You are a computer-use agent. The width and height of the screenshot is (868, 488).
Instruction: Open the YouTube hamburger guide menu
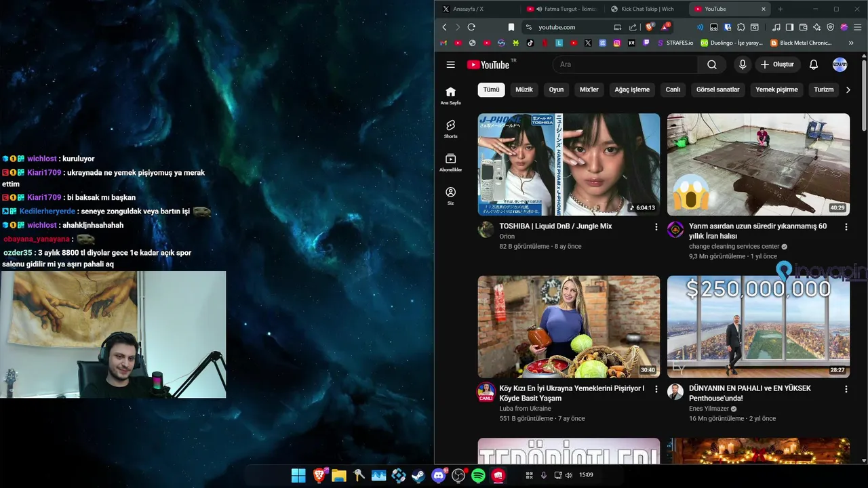pos(450,65)
